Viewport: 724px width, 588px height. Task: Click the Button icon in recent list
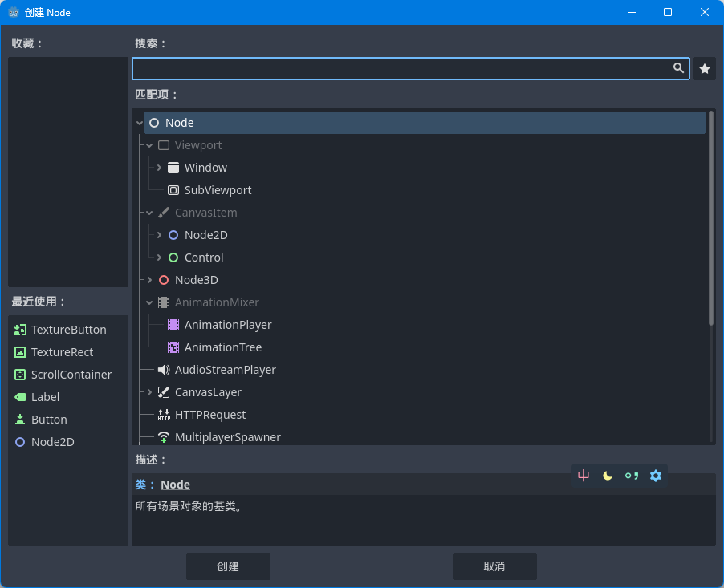coord(20,420)
